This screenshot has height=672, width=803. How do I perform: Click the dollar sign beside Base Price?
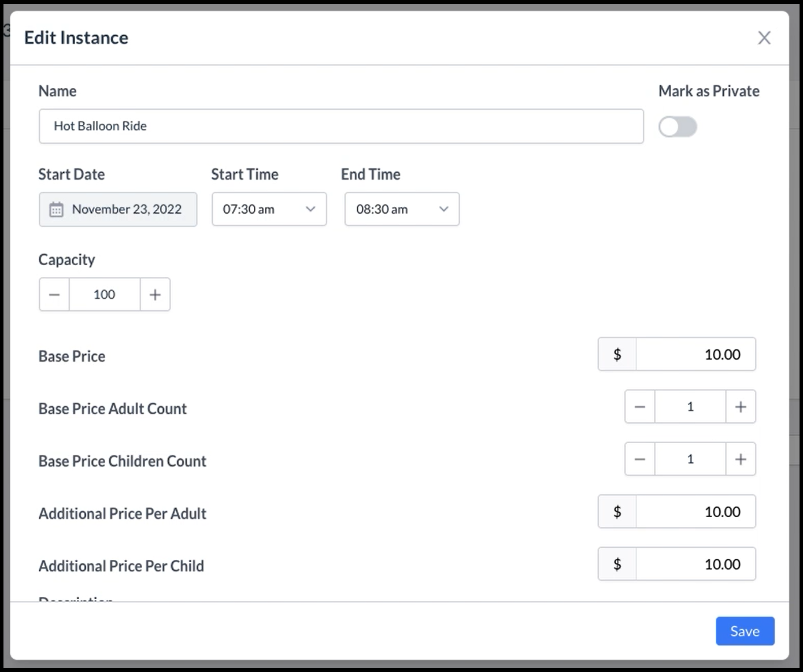(617, 354)
